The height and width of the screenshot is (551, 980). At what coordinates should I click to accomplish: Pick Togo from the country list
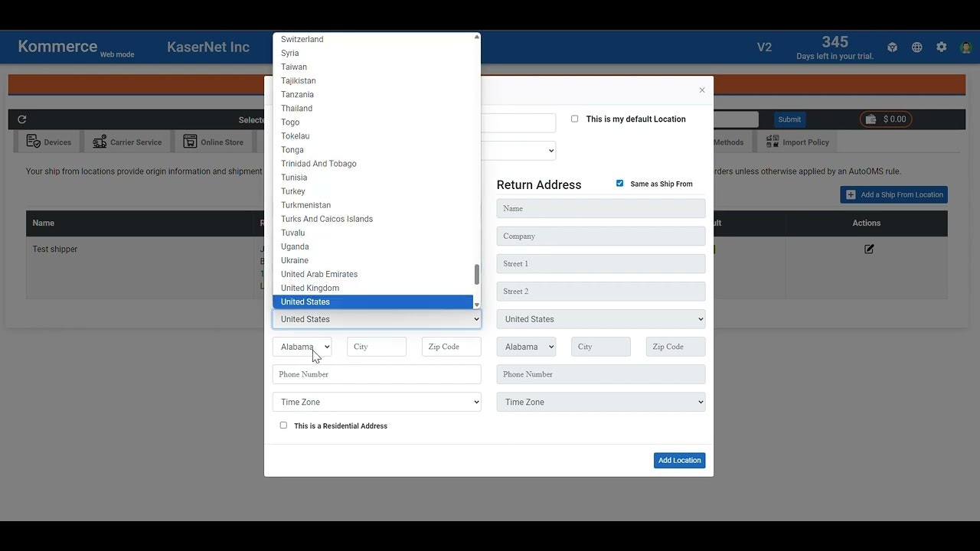[373, 122]
